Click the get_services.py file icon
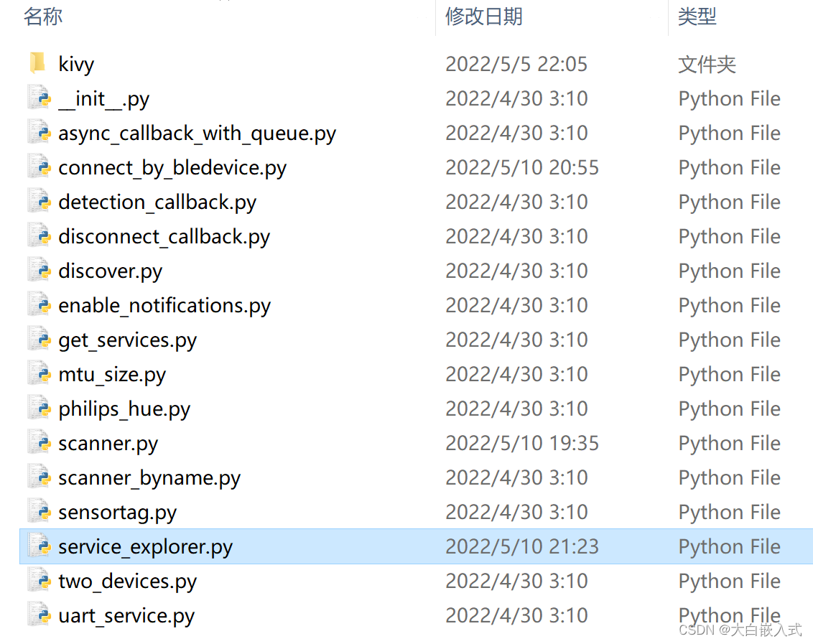The width and height of the screenshot is (813, 644). point(40,340)
